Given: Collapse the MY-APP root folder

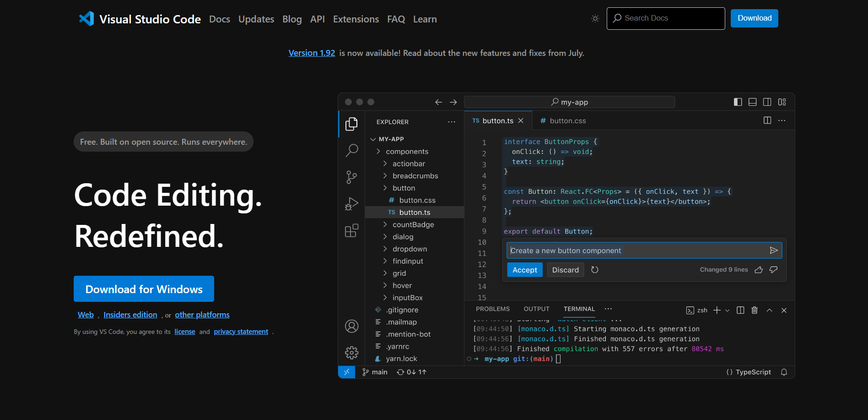Looking at the screenshot, I should coord(373,139).
